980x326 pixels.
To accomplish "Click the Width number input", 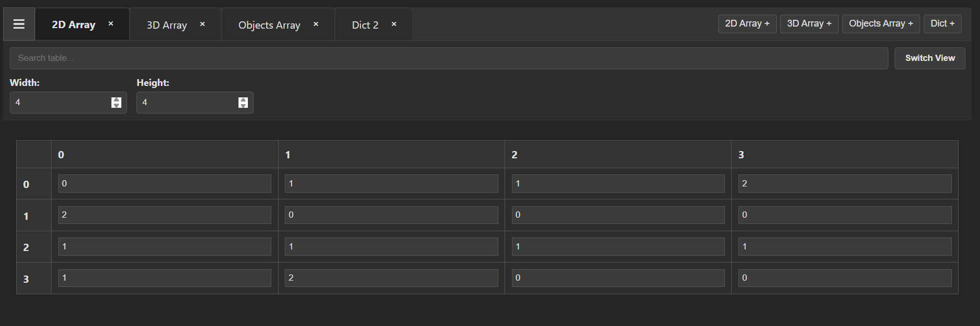I will (68, 103).
